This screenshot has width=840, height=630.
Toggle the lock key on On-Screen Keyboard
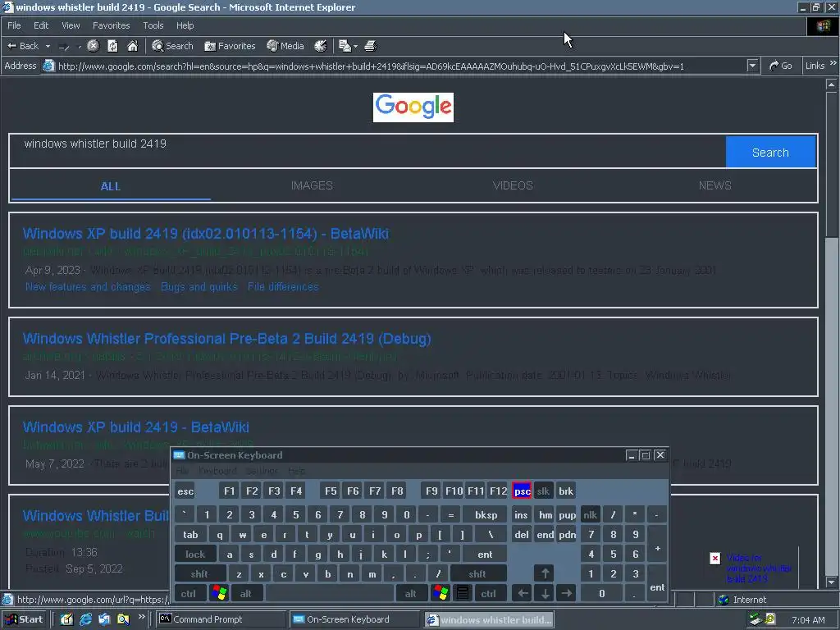click(195, 555)
